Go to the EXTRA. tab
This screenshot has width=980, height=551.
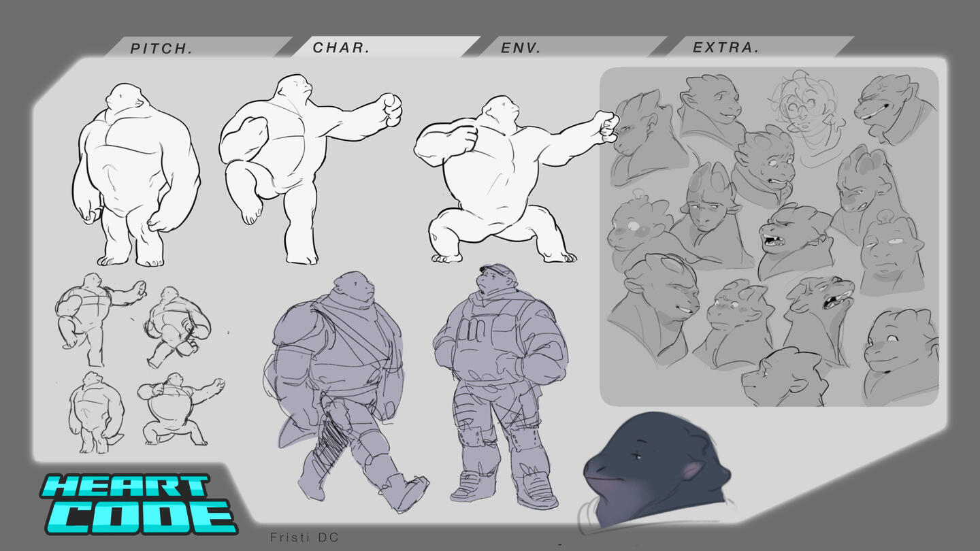pos(725,48)
